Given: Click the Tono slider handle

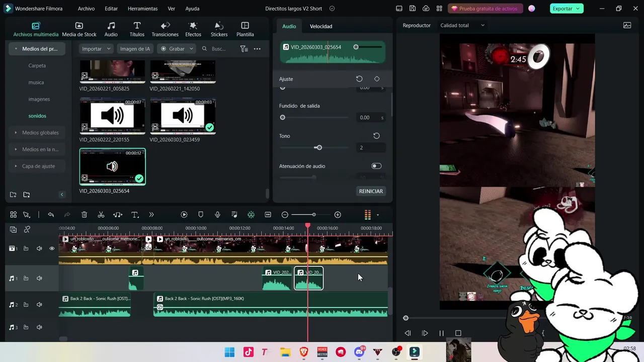Looking at the screenshot, I should pyautogui.click(x=319, y=148).
